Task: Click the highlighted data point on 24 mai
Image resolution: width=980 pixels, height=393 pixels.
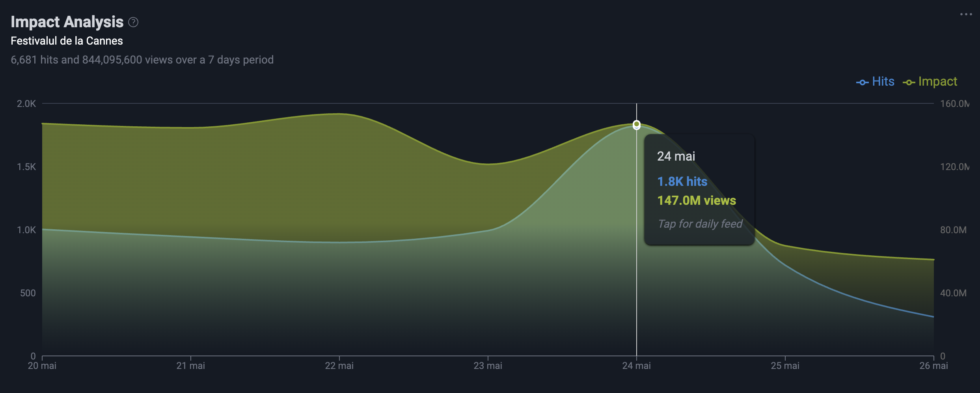Action: point(636,125)
